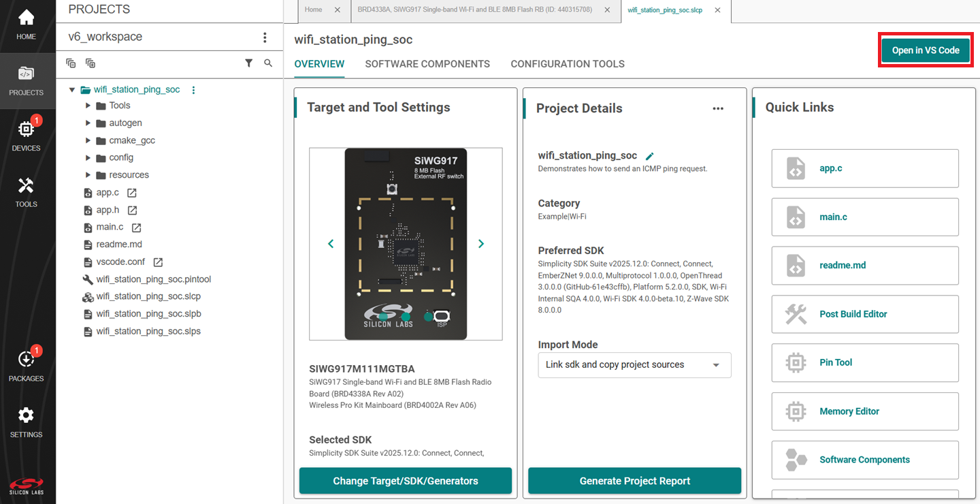Click the search icon in Projects panel
The image size is (980, 504).
[x=268, y=63]
